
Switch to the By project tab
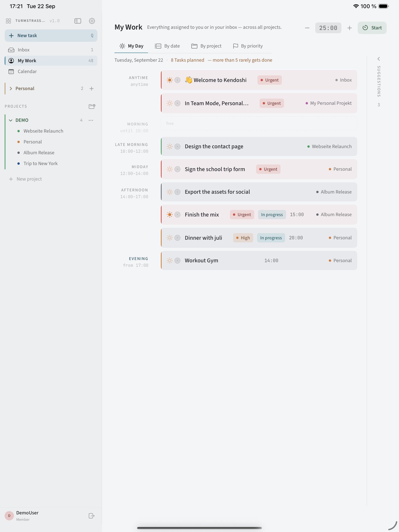pos(206,46)
